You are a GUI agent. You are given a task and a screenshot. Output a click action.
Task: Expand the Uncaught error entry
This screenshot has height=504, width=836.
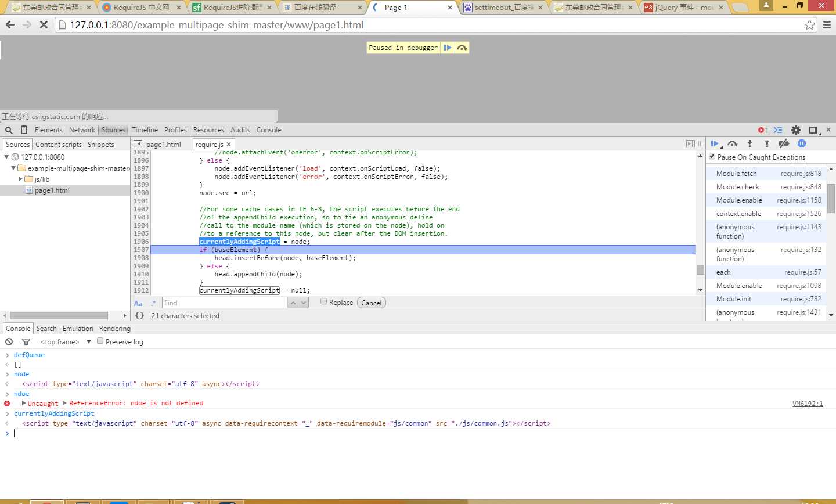click(24, 403)
